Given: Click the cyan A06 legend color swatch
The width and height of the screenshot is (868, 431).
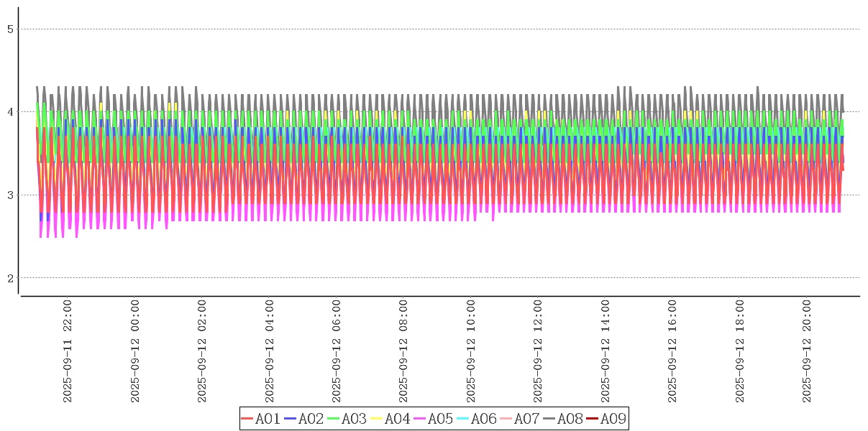Looking at the screenshot, I should (463, 419).
